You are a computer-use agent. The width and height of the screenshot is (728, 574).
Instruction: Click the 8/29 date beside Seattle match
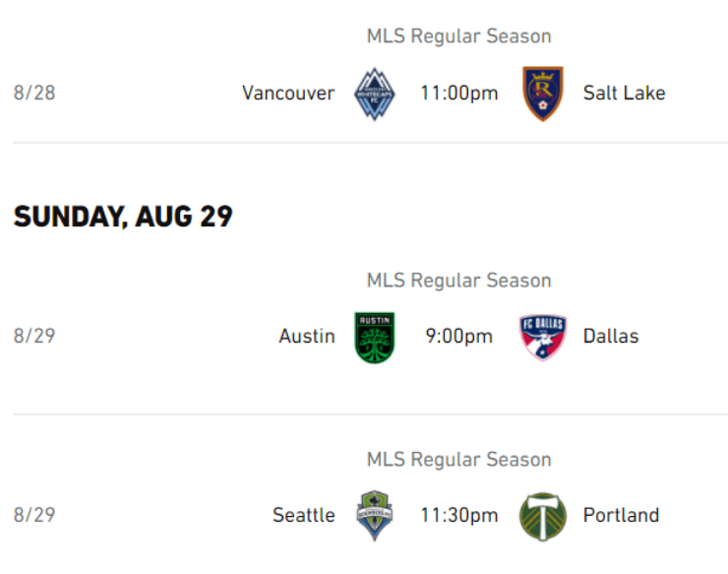[34, 515]
